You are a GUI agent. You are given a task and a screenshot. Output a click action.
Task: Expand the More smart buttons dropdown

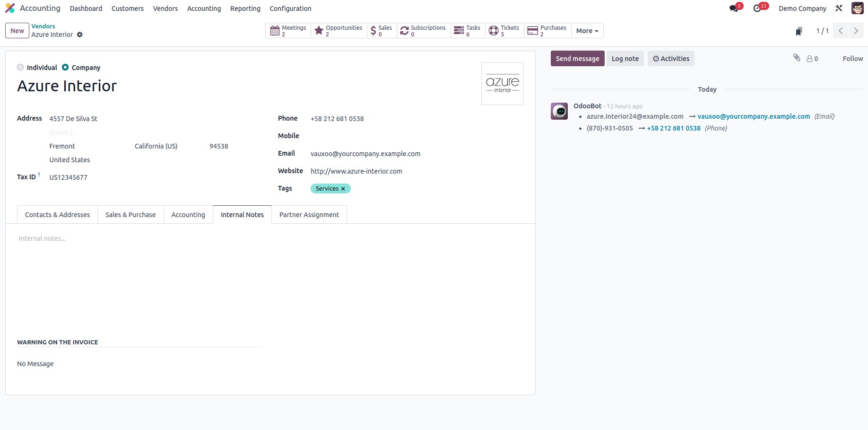[587, 31]
